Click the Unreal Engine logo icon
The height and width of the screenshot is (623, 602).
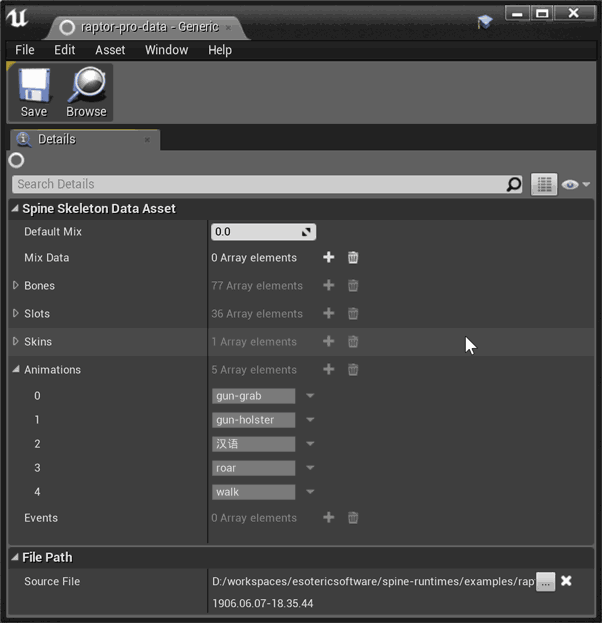click(18, 19)
